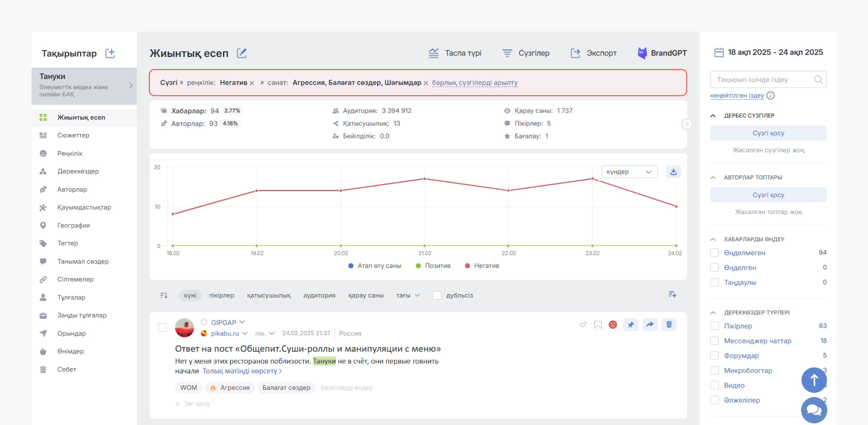This screenshot has width=868, height=425.
Task: Open the күндер chart interval dropdown
Action: pyautogui.click(x=629, y=172)
